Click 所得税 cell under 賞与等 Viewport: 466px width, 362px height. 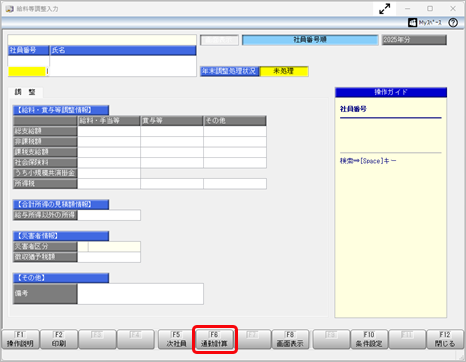coord(172,184)
